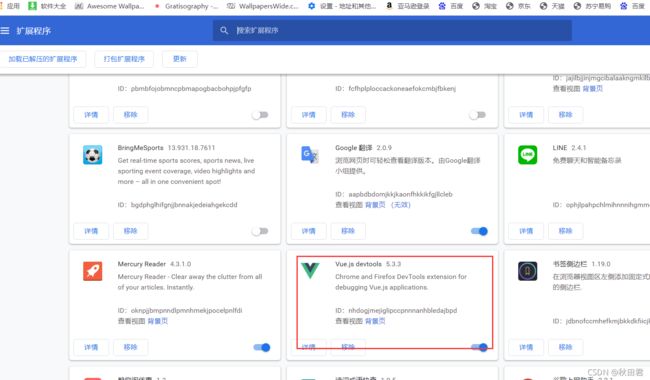650x380 pixels.
Task: Open 详情 for the LINE extension
Action: pos(526,231)
